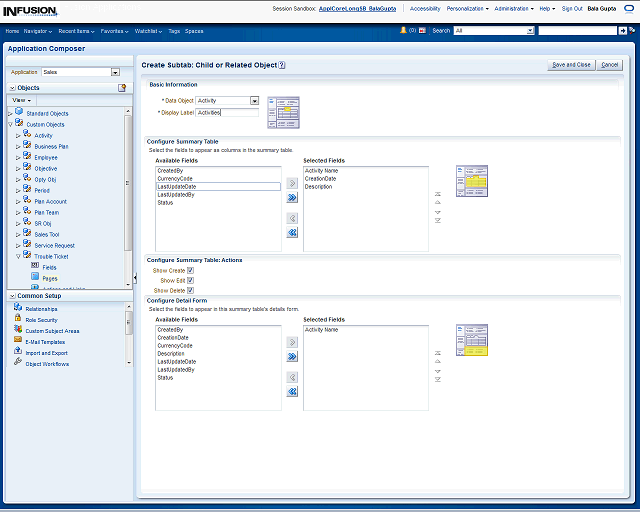Click Move All arrow in Summary Table shuttle
640x512 pixels.
292,198
